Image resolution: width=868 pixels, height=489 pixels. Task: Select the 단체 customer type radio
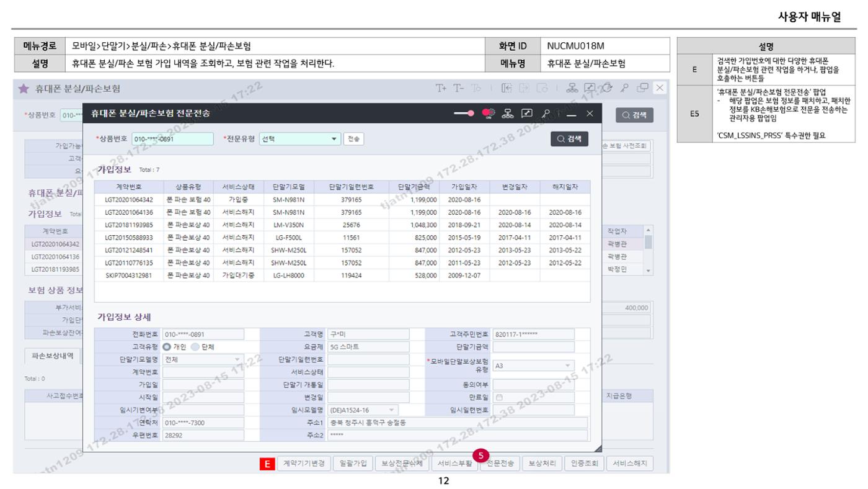coord(196,346)
